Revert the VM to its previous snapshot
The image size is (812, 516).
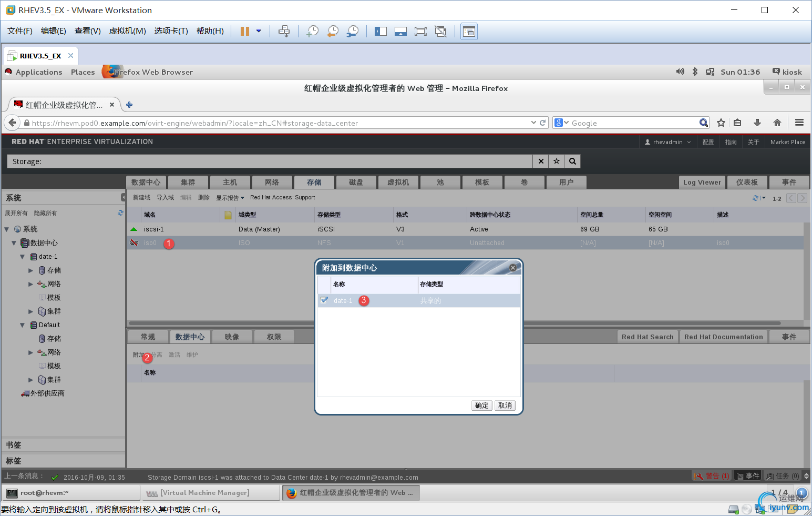(333, 31)
